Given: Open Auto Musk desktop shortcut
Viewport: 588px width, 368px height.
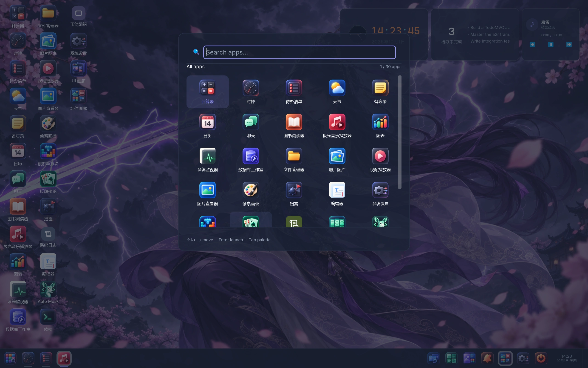Looking at the screenshot, I should coord(48,293).
